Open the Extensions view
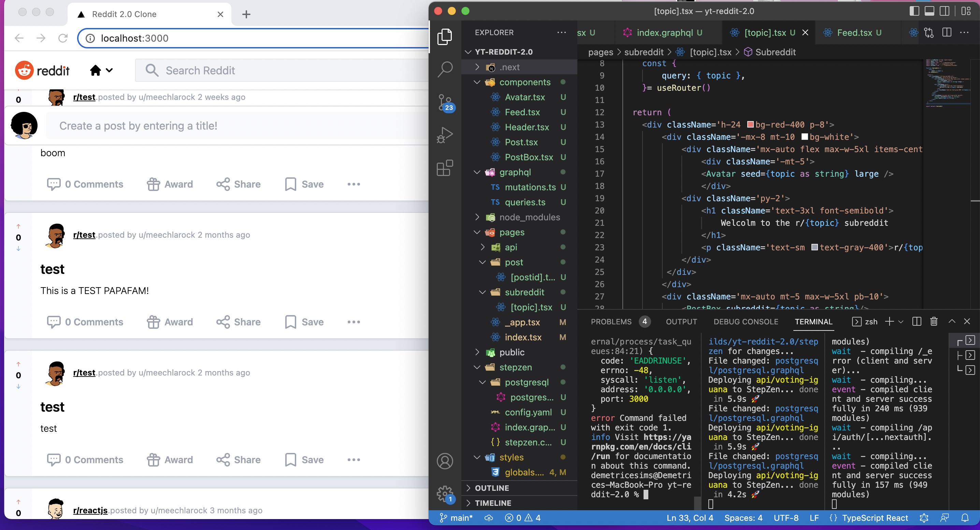Image resolution: width=980 pixels, height=530 pixels. pyautogui.click(x=444, y=168)
